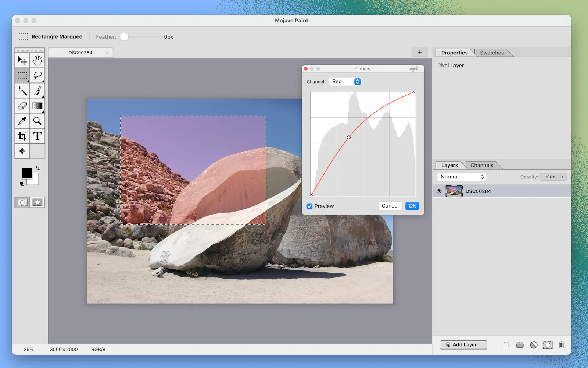The width and height of the screenshot is (588, 368).
Task: Create a layer group folder
Action: [x=520, y=345]
